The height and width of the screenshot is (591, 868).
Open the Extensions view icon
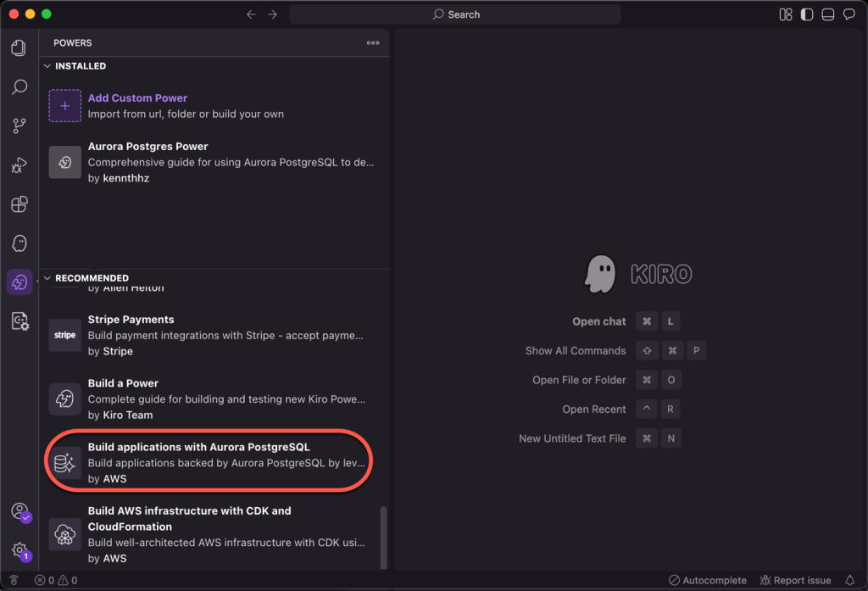click(x=19, y=204)
